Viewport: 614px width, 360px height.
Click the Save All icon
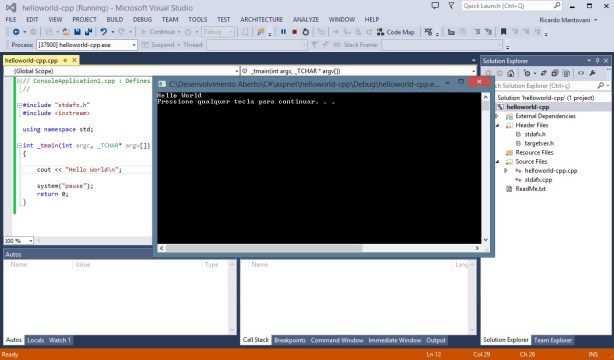pyautogui.click(x=88, y=32)
